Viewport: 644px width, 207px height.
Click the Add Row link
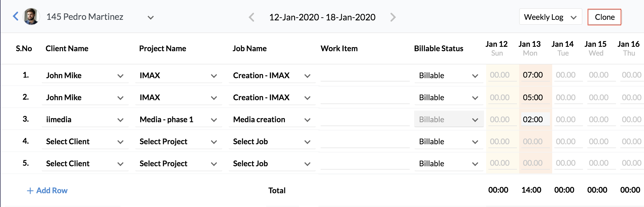[x=52, y=190]
